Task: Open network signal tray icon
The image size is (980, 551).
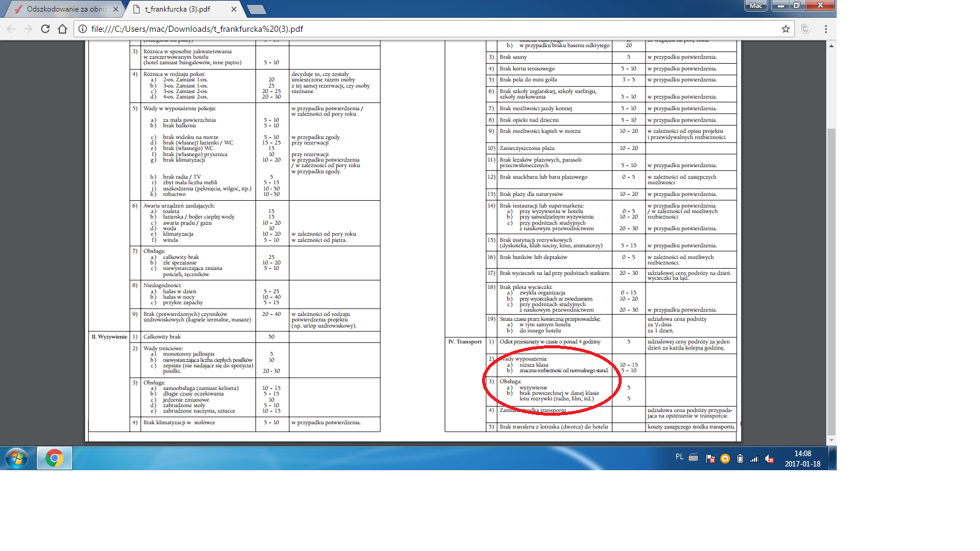Action: (755, 459)
